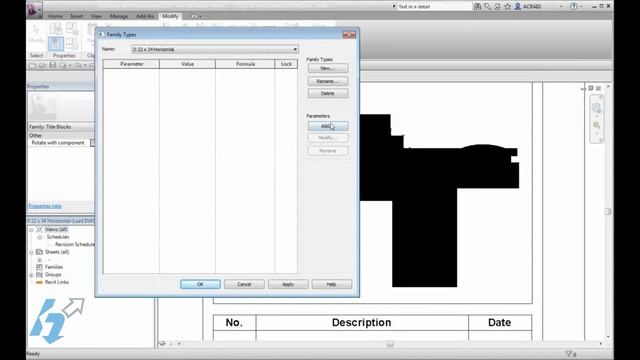The width and height of the screenshot is (640, 360).
Task: Switch to the Modify ribbon tab
Action: (170, 16)
